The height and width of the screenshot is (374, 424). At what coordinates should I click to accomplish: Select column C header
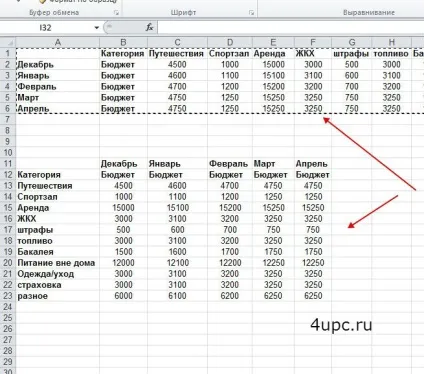(x=177, y=42)
